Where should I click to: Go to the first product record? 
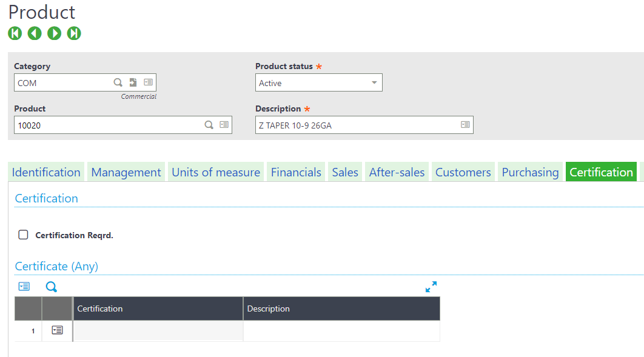[15, 33]
